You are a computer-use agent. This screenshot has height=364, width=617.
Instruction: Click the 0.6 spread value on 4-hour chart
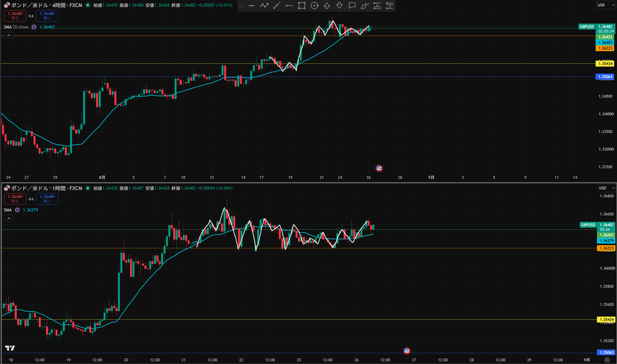(31, 16)
